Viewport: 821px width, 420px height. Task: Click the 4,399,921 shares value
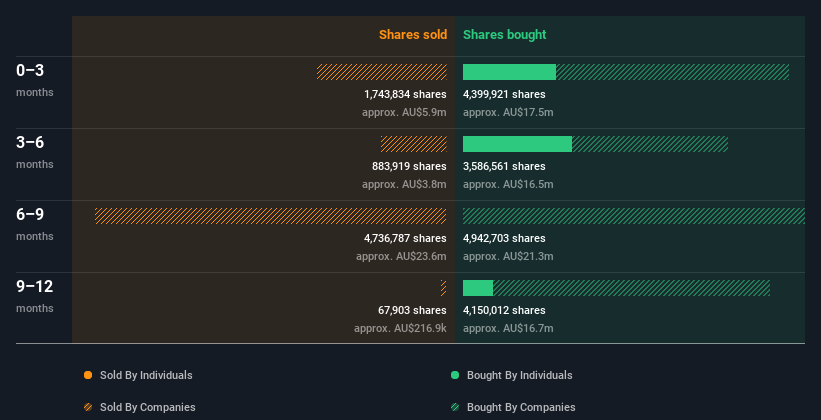tap(504, 94)
